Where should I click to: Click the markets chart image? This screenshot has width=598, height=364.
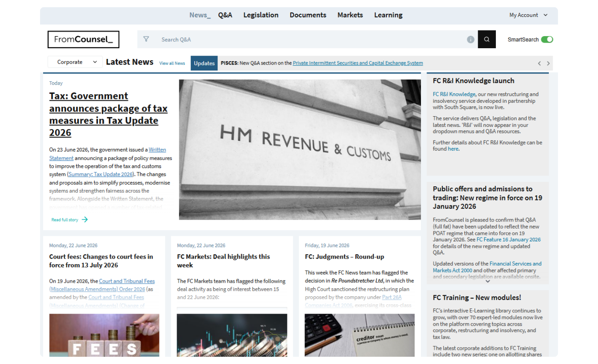(x=232, y=335)
